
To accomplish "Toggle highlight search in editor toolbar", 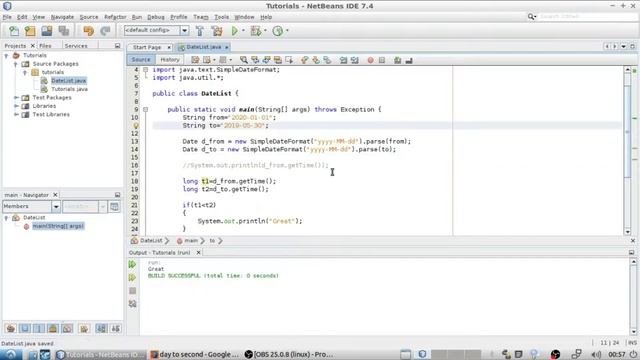I will 278,60.
